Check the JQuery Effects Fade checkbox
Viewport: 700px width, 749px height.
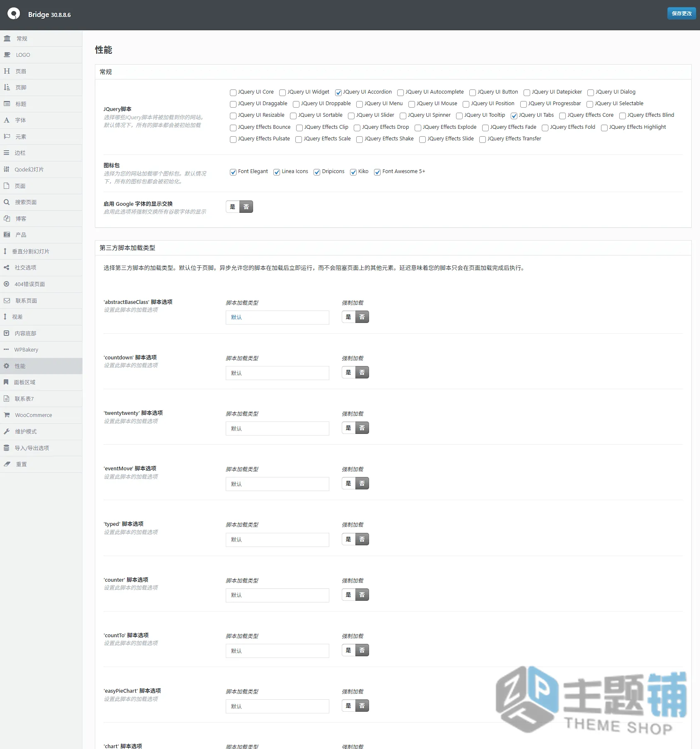(x=485, y=128)
